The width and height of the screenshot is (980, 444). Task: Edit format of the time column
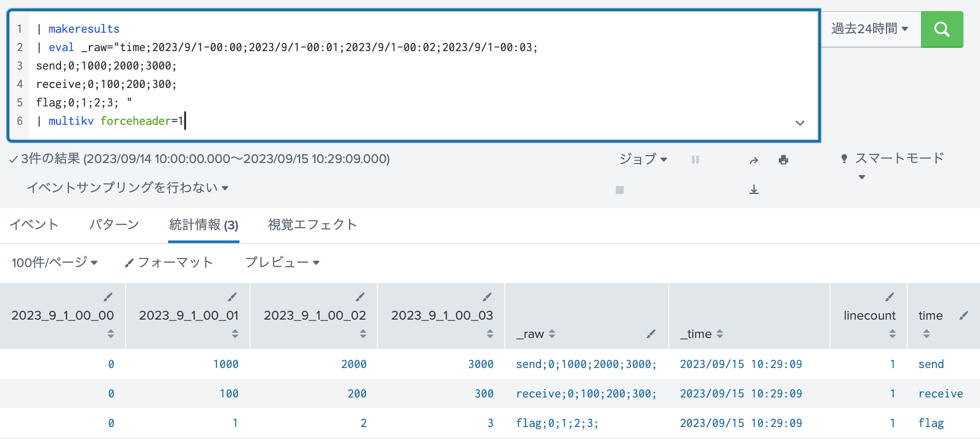(x=964, y=315)
